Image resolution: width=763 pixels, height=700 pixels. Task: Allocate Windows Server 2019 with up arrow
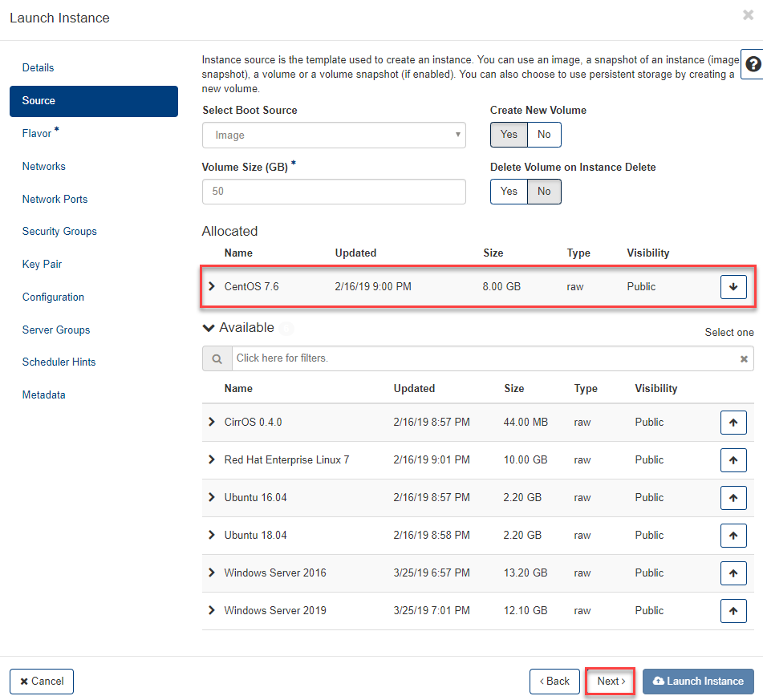pos(733,610)
